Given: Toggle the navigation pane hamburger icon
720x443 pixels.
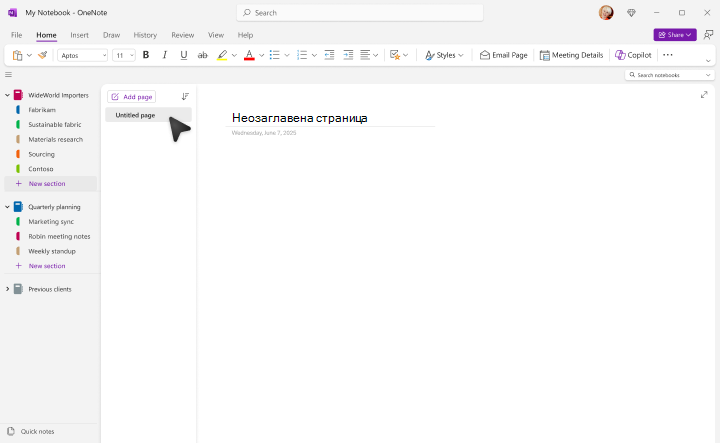Looking at the screenshot, I should [x=8, y=75].
